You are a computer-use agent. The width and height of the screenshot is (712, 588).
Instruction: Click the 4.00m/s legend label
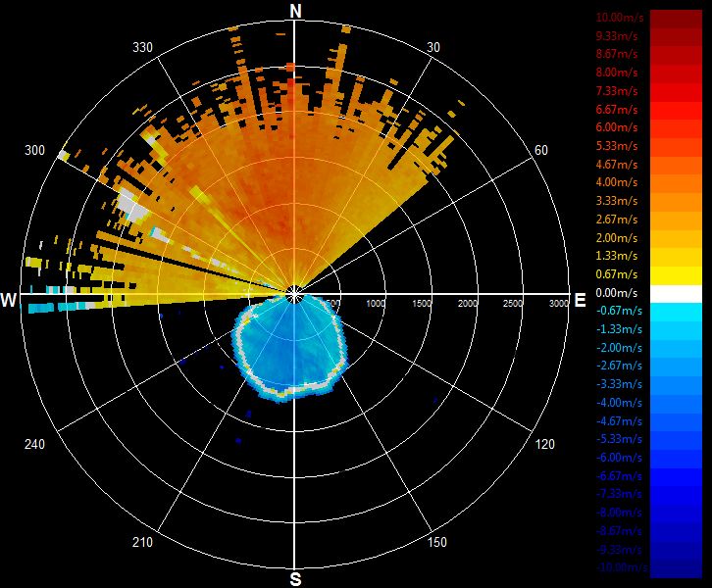click(617, 182)
